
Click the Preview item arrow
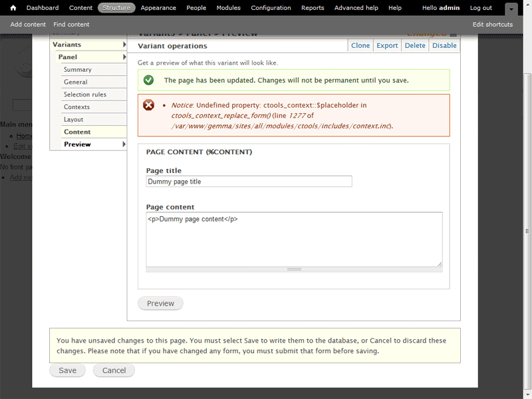click(x=124, y=144)
